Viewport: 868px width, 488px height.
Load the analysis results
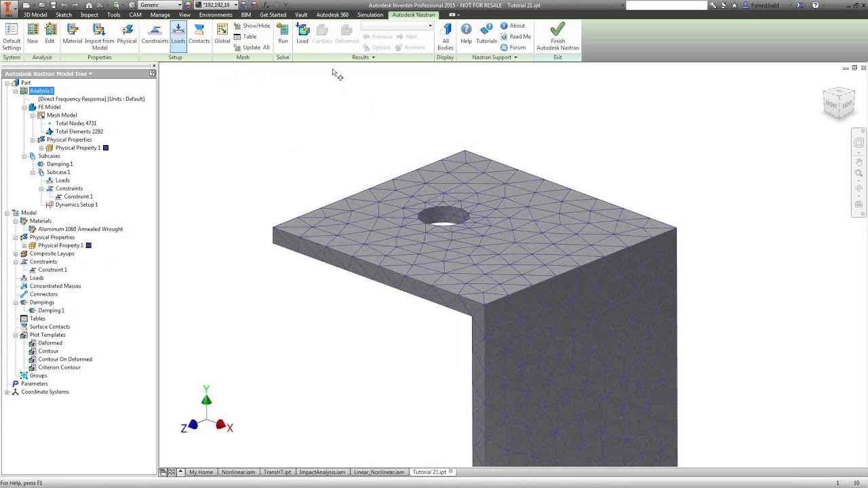pyautogui.click(x=302, y=34)
